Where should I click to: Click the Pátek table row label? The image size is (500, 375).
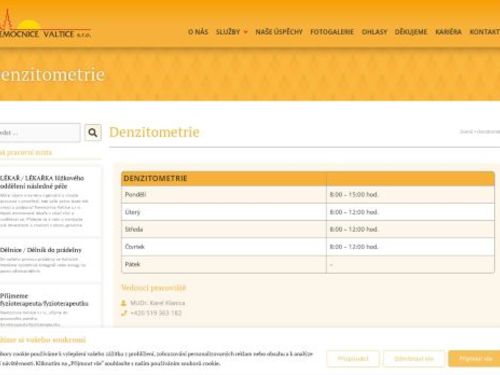132,264
